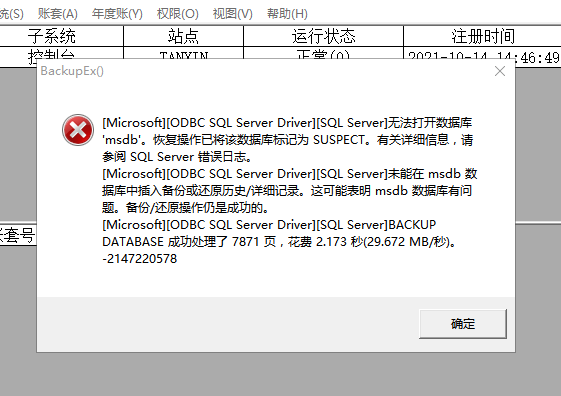The height and width of the screenshot is (396, 561).
Task: Click the BackupEx() dialog title text
Action: (x=72, y=71)
